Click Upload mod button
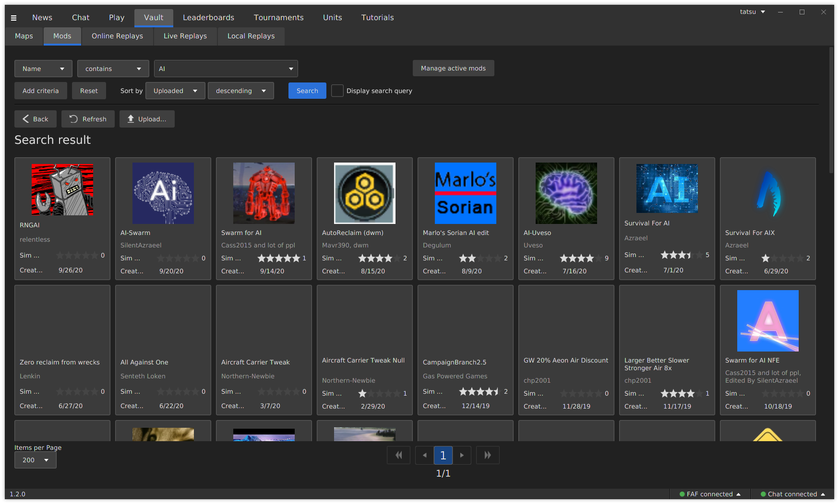This screenshot has width=839, height=504. (147, 119)
